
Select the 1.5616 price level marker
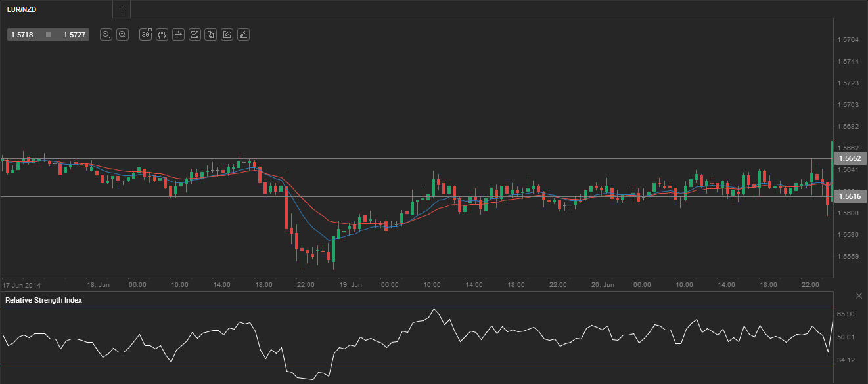(850, 196)
